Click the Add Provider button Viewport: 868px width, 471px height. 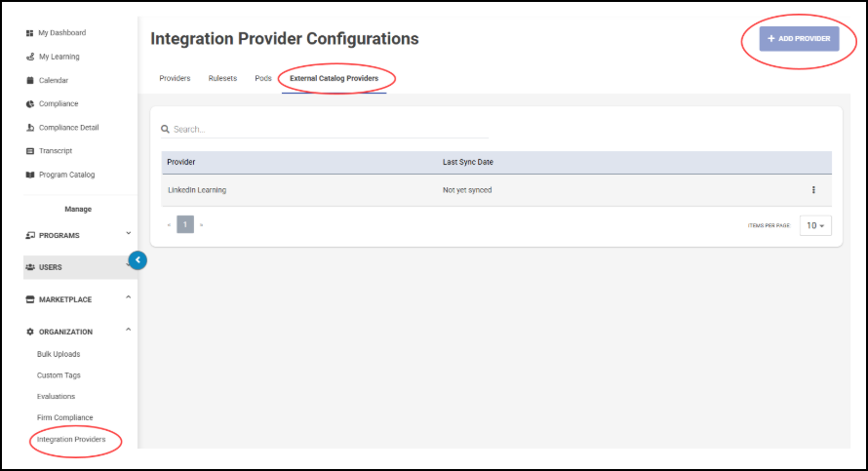pyautogui.click(x=799, y=39)
